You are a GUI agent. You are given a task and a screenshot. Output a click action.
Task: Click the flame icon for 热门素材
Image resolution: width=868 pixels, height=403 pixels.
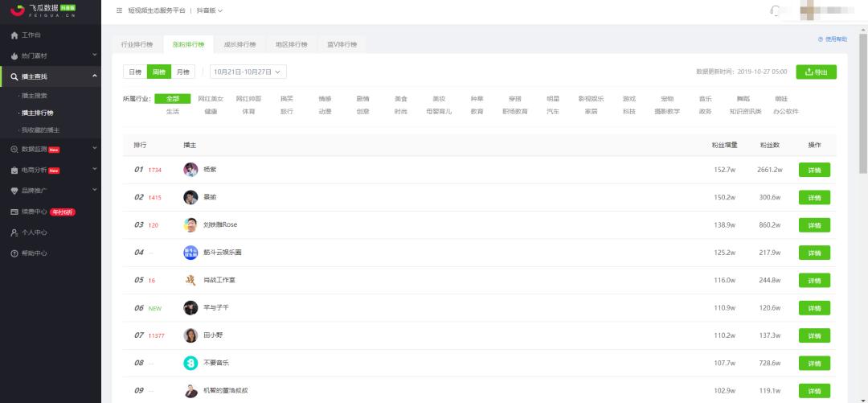(x=14, y=56)
